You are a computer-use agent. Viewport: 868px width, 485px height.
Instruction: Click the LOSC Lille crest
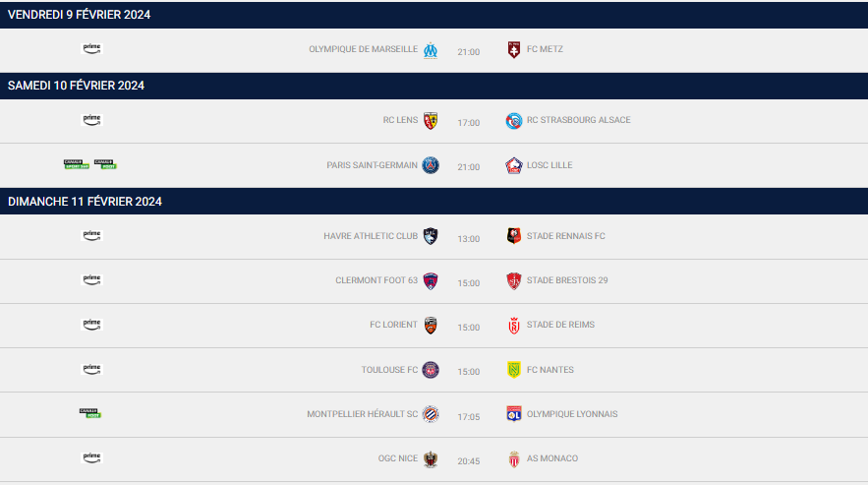(513, 165)
